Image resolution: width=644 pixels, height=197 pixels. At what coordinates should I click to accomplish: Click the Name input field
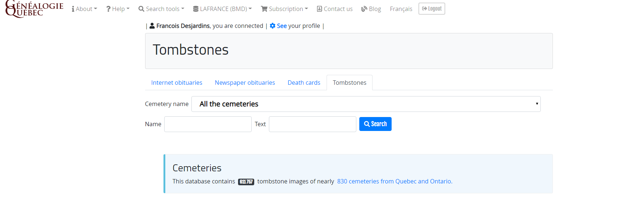pos(208,124)
